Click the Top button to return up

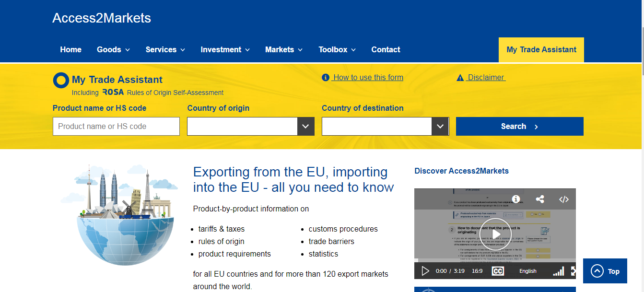[x=606, y=271]
